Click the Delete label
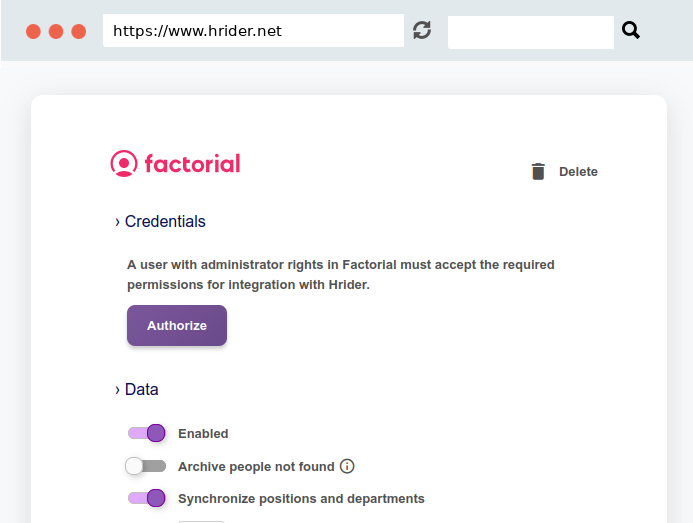This screenshot has height=523, width=693. (x=578, y=172)
